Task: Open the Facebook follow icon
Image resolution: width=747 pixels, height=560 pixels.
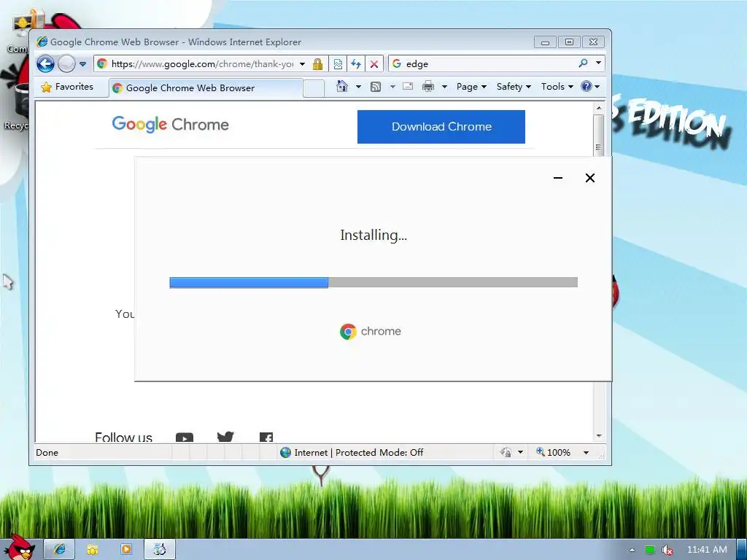Action: [x=266, y=437]
